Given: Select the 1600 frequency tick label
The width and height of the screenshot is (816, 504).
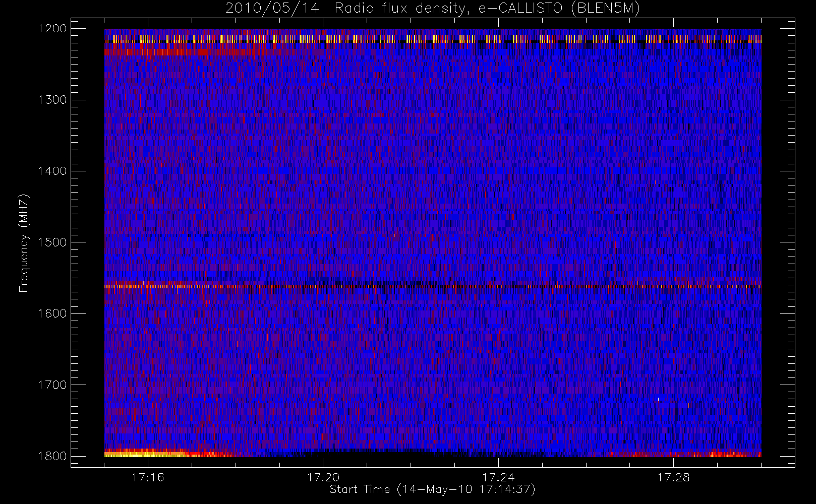Looking at the screenshot, I should pos(52,313).
